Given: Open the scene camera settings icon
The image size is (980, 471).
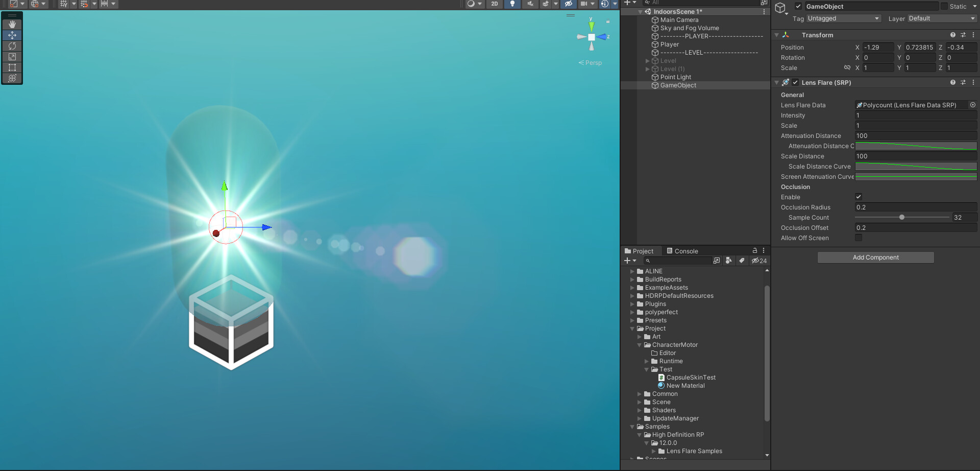Looking at the screenshot, I should pyautogui.click(x=585, y=4).
